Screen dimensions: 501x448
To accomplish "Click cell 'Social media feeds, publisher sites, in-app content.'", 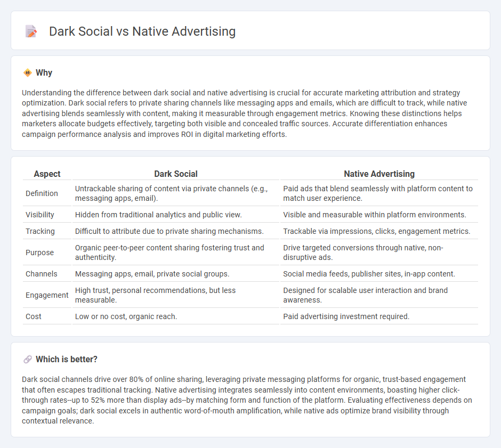I will [x=379, y=274].
